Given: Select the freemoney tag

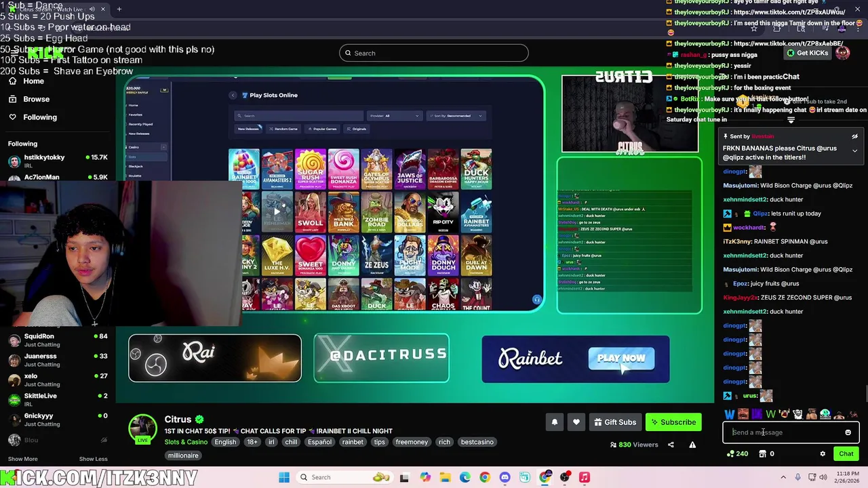Looking at the screenshot, I should 412,442.
